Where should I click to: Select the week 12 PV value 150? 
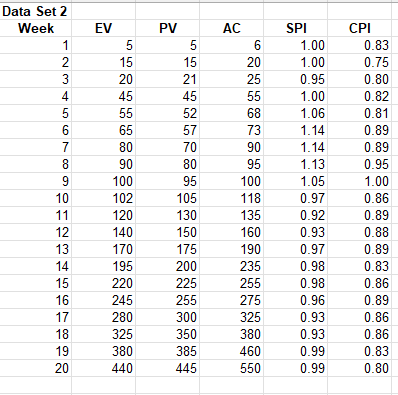click(167, 232)
